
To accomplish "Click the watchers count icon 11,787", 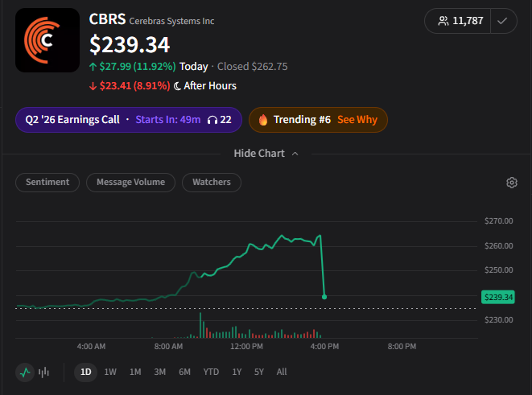I will tap(443, 21).
